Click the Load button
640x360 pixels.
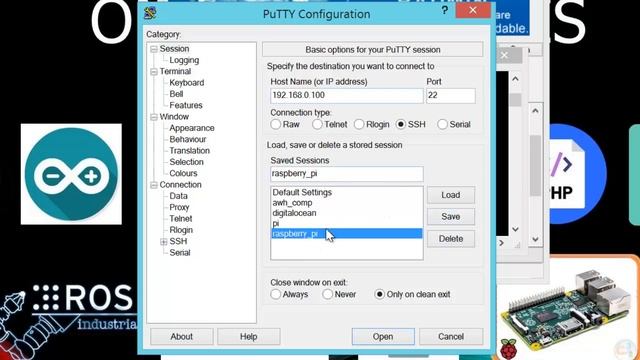tap(451, 195)
